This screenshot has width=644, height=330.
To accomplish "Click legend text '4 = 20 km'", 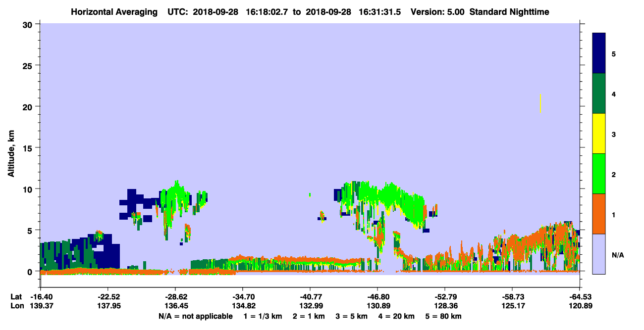I will click(397, 316).
